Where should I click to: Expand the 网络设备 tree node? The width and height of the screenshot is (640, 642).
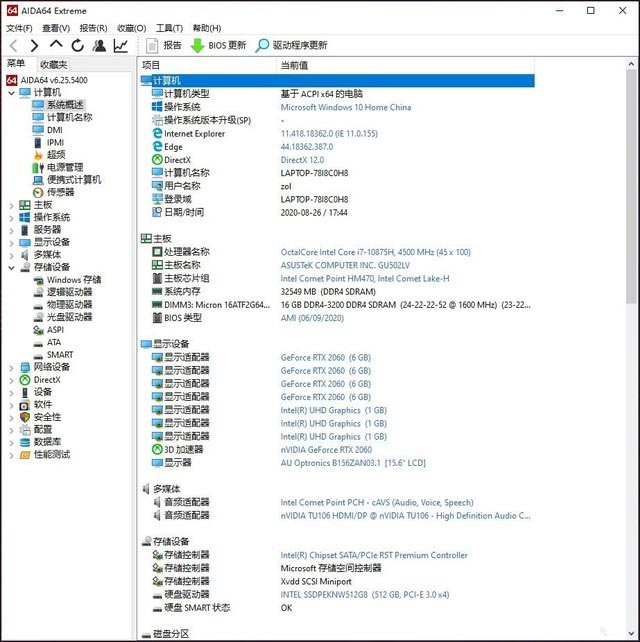(11, 368)
